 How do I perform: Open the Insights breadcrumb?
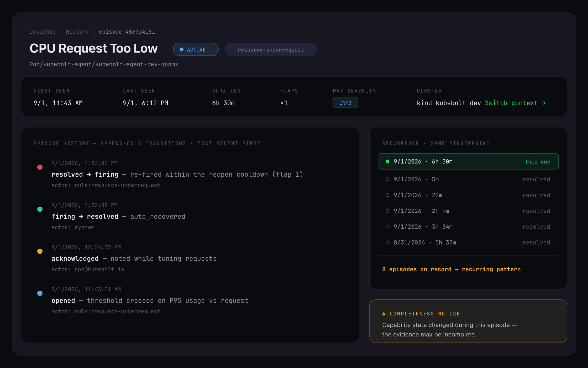43,32
